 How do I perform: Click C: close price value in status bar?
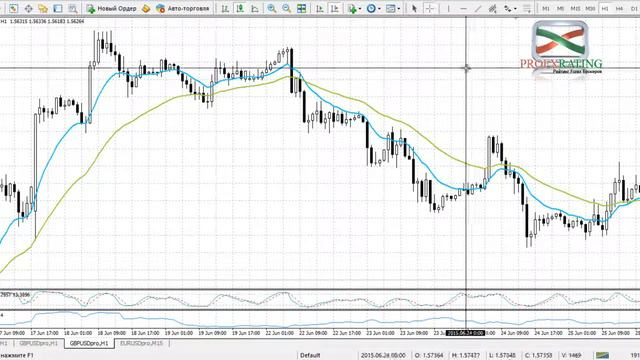(538, 355)
